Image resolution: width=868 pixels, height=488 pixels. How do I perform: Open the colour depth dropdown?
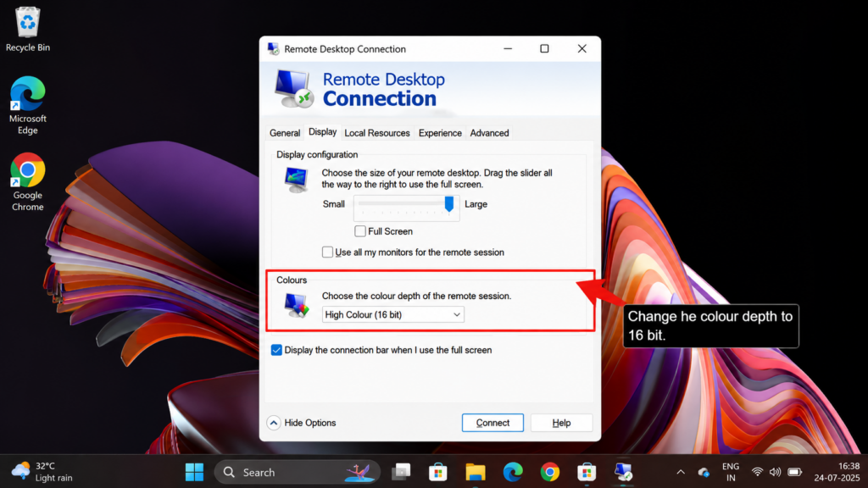pos(393,315)
